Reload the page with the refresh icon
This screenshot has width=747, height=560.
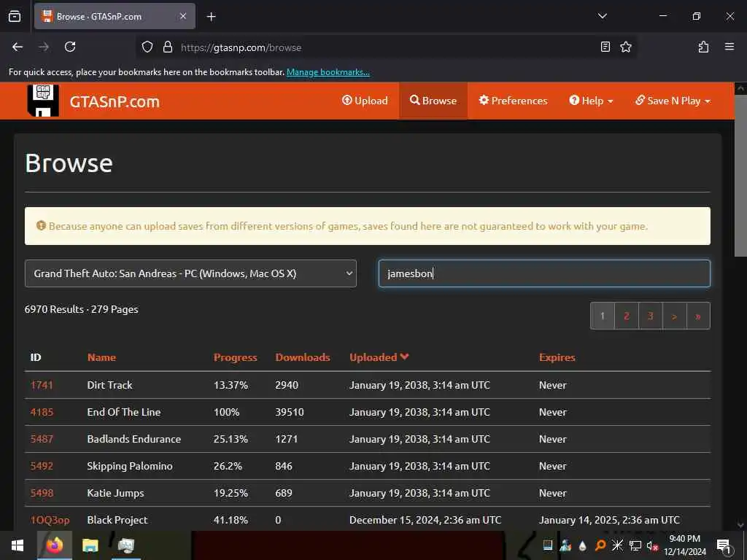tap(70, 47)
